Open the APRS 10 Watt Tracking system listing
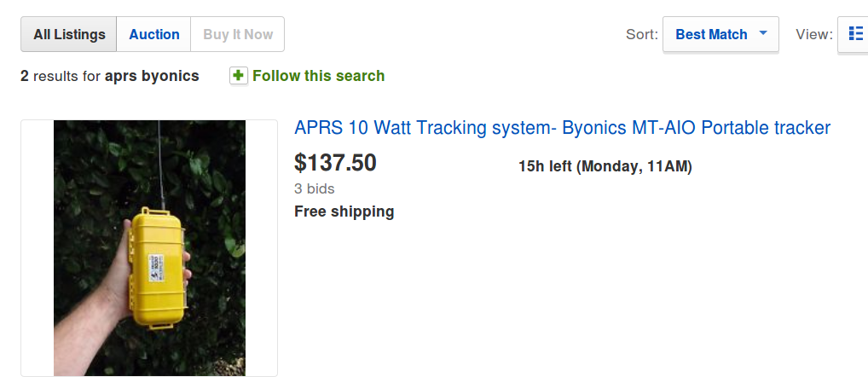This screenshot has height=388, width=868. (562, 128)
